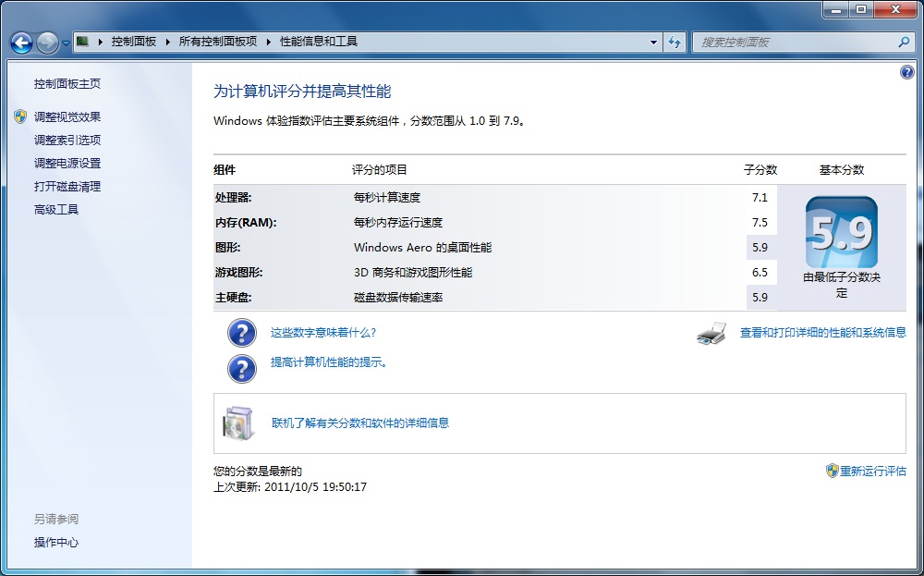The image size is (924, 576).
Task: Click question icon beside 提高计算机性能的提示
Action: click(242, 369)
